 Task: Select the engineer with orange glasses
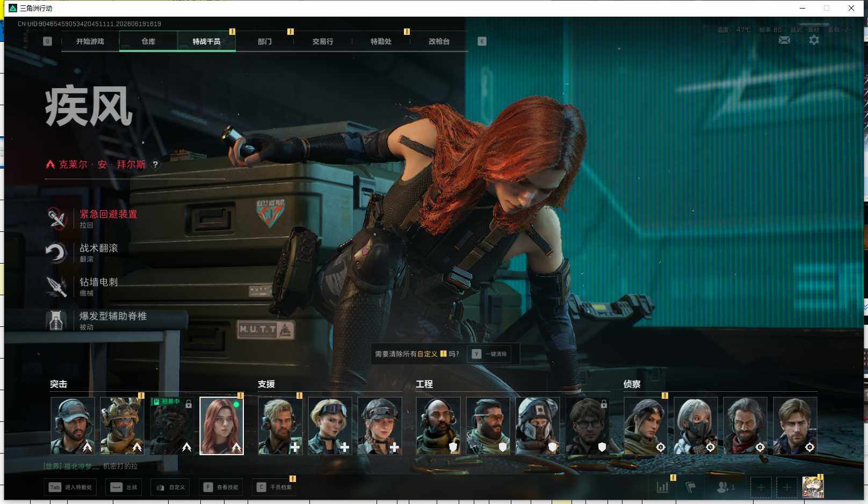coord(488,426)
